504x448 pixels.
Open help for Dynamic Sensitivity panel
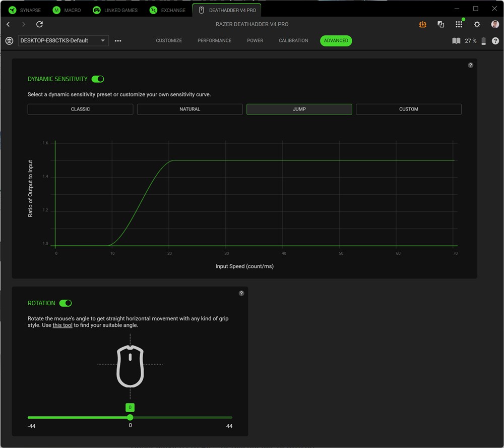470,65
